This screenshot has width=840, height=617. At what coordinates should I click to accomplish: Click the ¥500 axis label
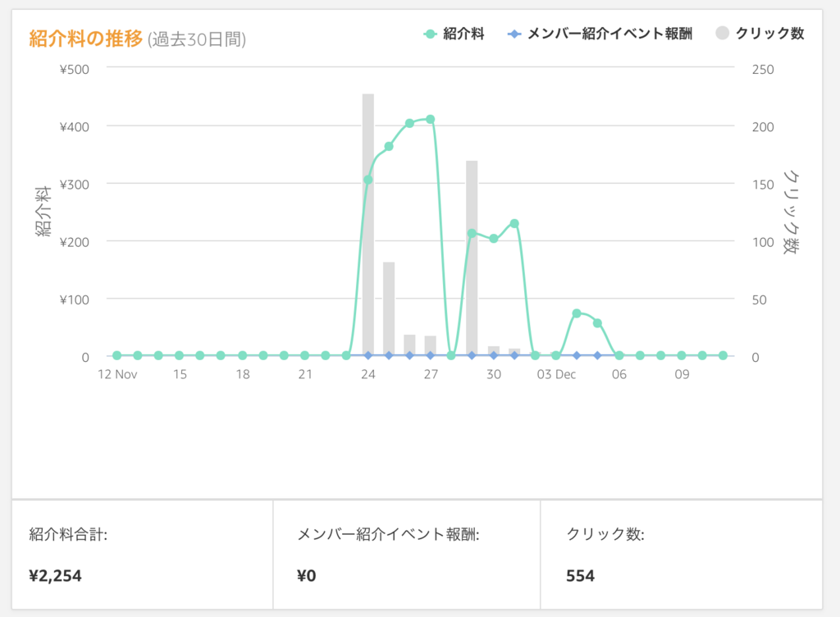click(75, 70)
